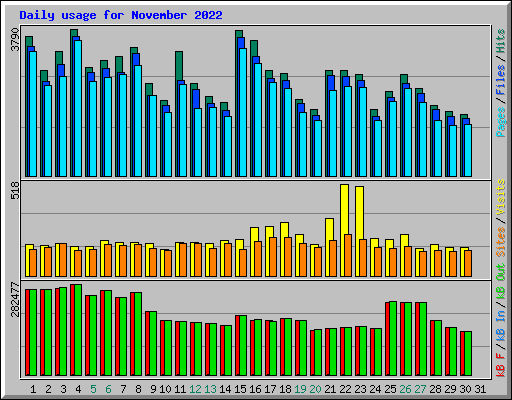Click the 3790 axis value
The width and height of the screenshot is (512, 400).
(x=16, y=40)
